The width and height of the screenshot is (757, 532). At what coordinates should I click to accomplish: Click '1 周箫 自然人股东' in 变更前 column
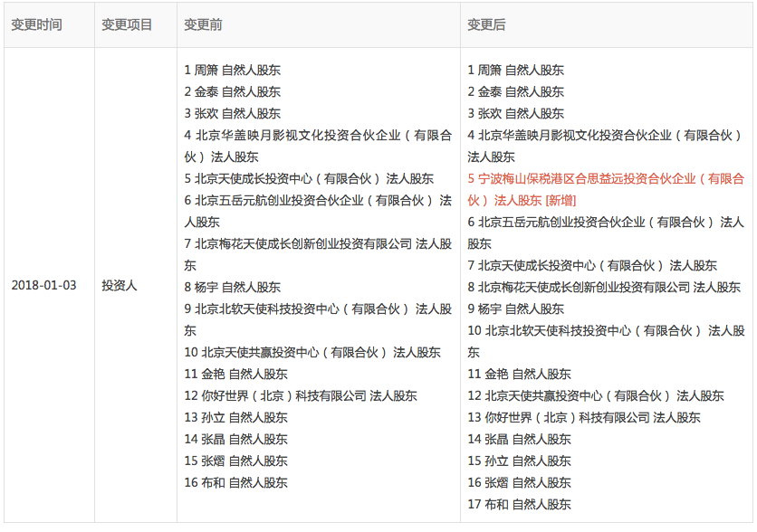232,70
